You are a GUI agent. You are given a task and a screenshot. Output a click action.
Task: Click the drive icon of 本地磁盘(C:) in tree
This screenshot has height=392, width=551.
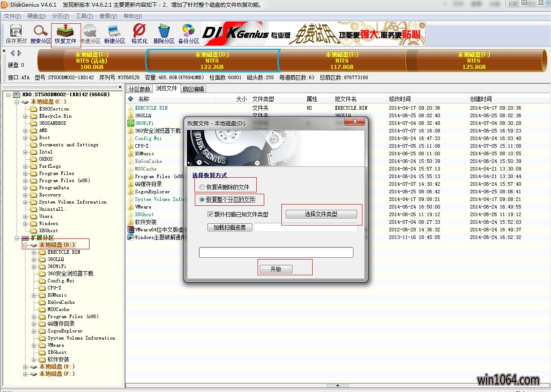(x=25, y=102)
